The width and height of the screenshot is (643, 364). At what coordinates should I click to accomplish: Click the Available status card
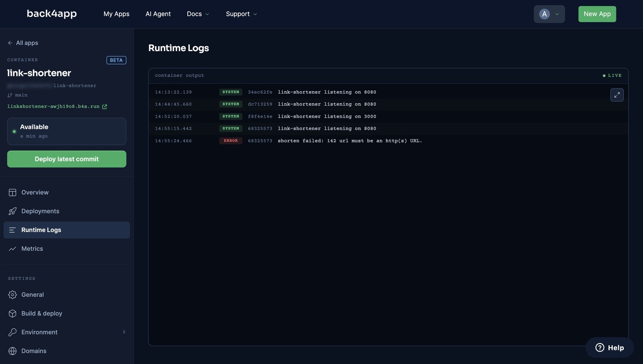tap(67, 131)
